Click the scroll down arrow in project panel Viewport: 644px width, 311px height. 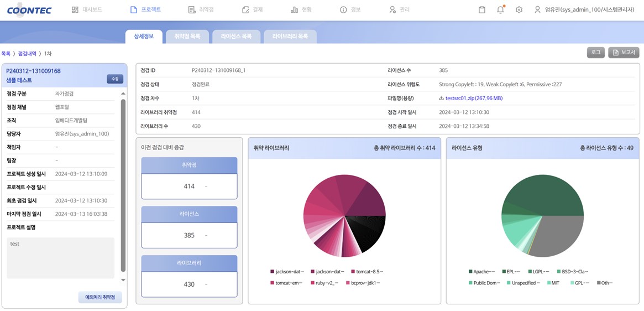(x=123, y=280)
